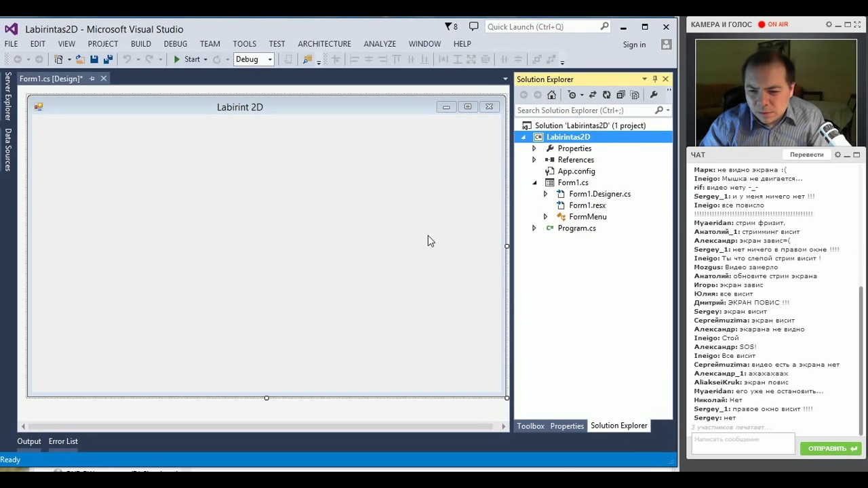The width and height of the screenshot is (868, 488).
Task: Click the green ОТПРАВИТЬ send button
Action: (x=831, y=448)
